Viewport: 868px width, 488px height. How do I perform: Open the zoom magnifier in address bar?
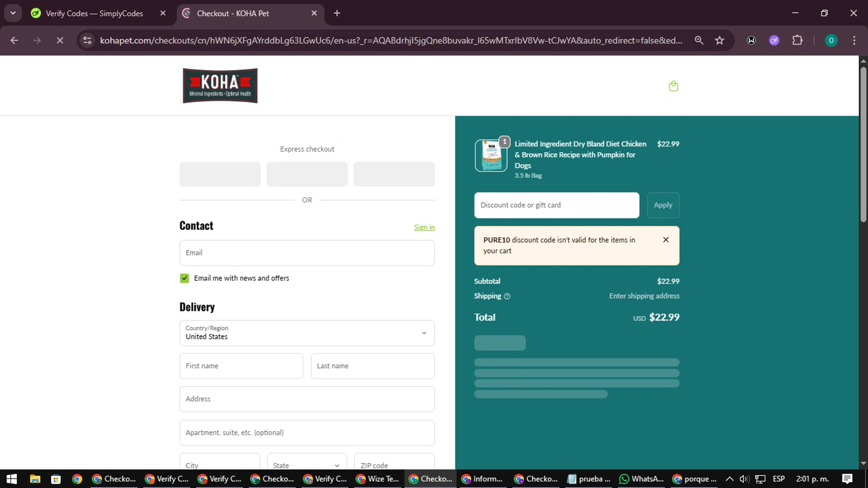(699, 41)
